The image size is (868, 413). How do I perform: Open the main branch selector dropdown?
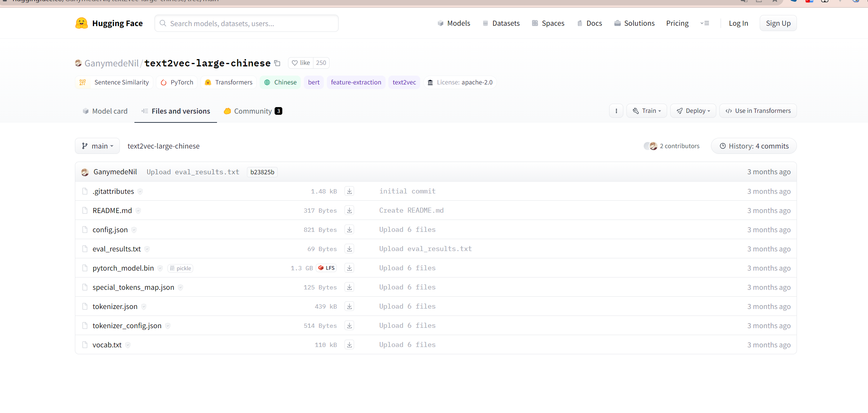[97, 146]
